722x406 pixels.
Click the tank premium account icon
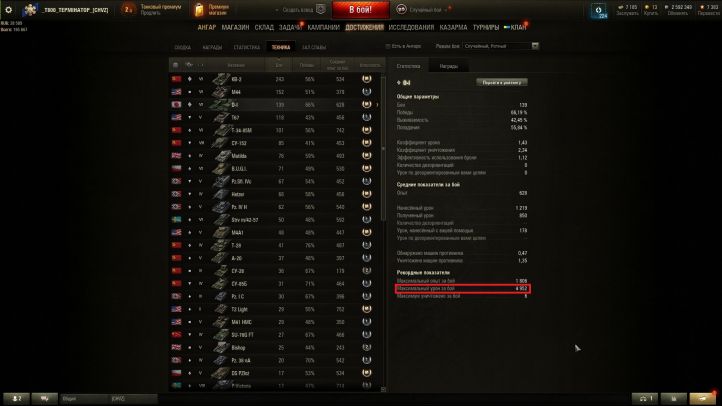coord(128,9)
